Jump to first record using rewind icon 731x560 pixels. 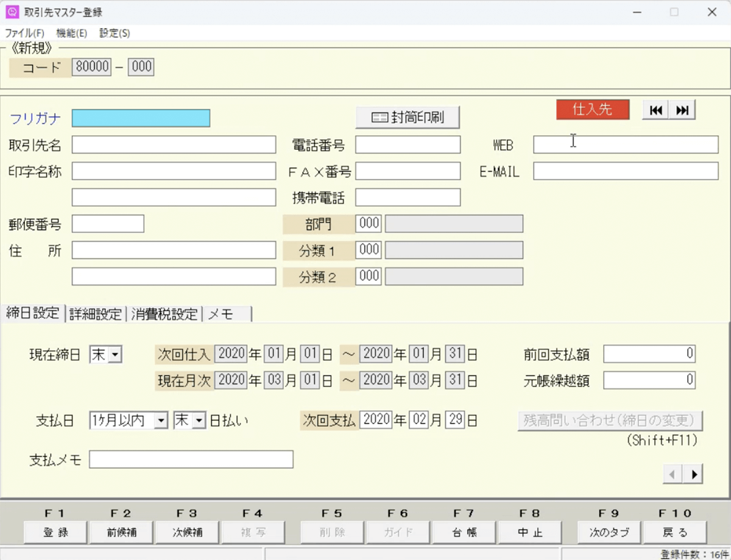pyautogui.click(x=656, y=110)
